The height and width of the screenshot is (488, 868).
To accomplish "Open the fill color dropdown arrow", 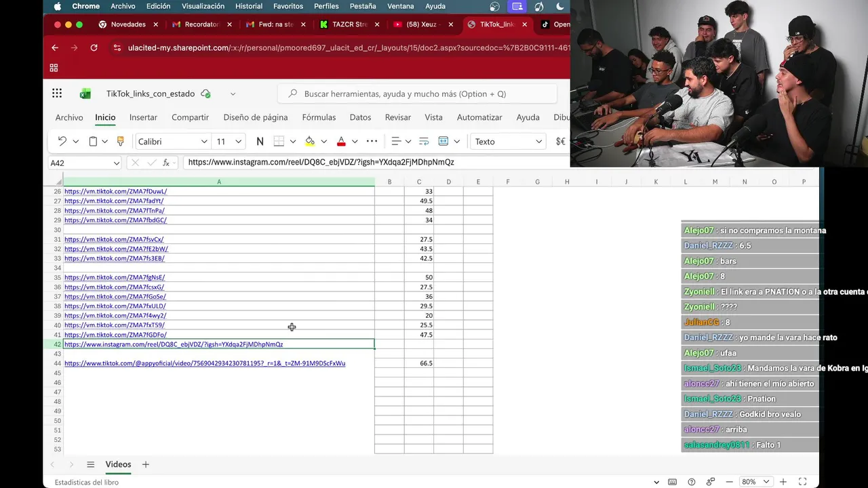I will [323, 141].
